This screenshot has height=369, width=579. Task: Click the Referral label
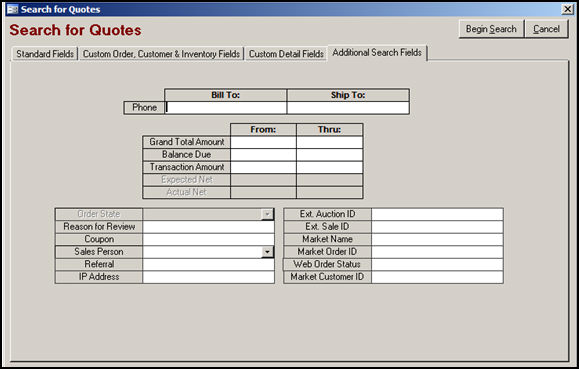tap(99, 264)
